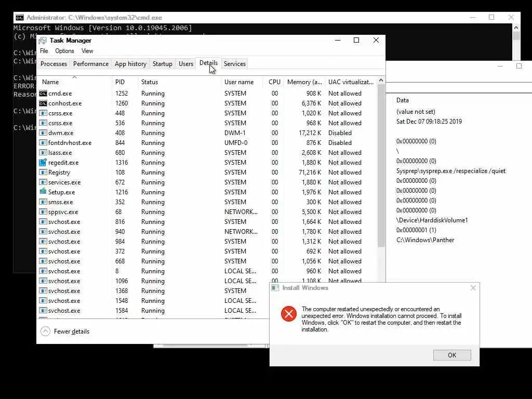Close the Install Windows error dialog

pyautogui.click(x=473, y=288)
